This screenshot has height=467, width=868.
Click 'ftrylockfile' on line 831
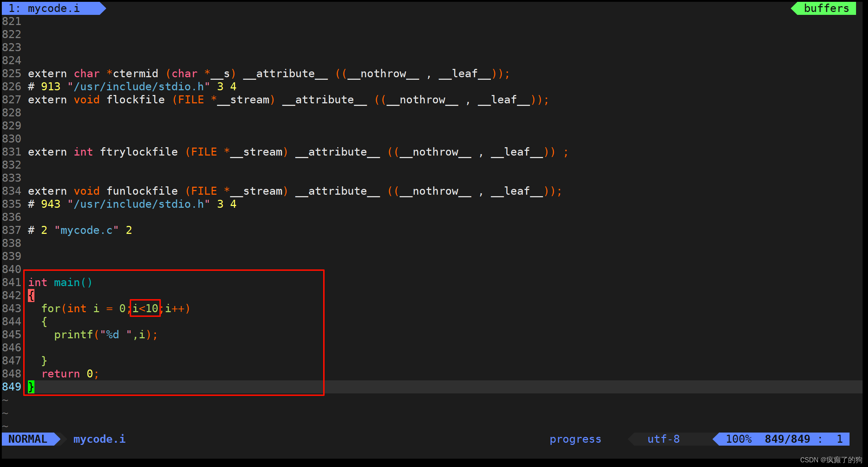(x=139, y=152)
